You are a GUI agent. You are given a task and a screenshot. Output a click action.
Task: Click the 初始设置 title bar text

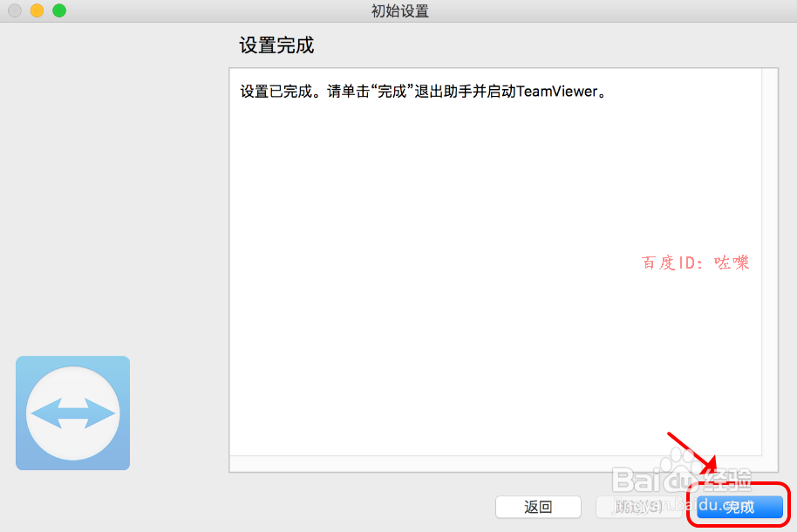pos(398,10)
